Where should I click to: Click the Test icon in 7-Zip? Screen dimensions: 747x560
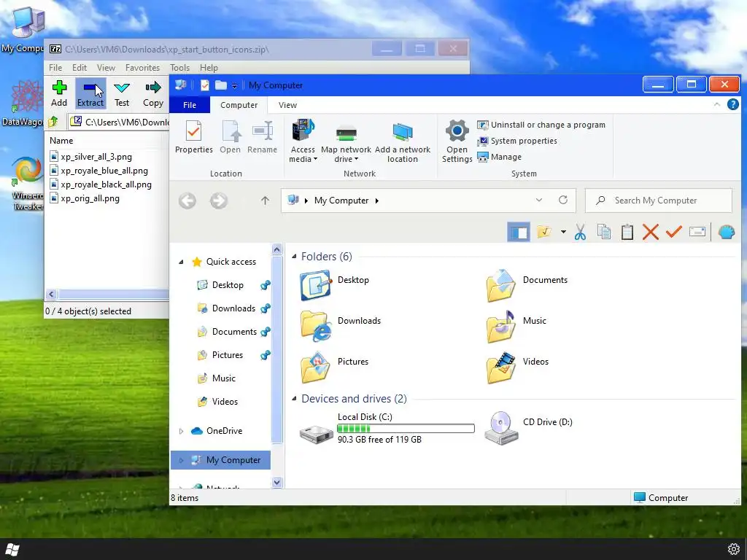122,93
